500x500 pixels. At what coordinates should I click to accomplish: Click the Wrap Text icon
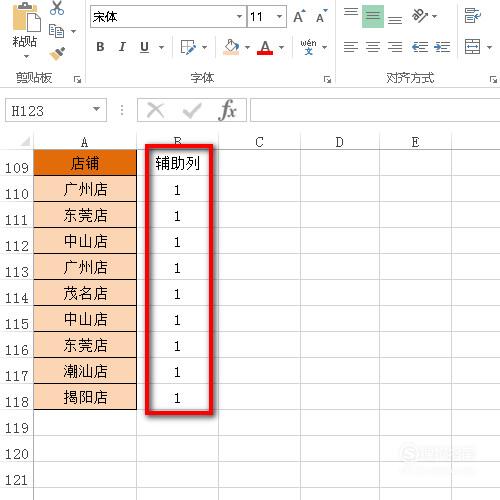(x=473, y=16)
